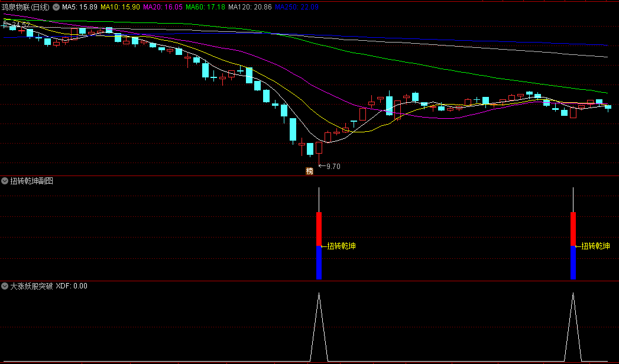Select the MA5: 15.89 label
619x364 pixels.
coord(80,7)
